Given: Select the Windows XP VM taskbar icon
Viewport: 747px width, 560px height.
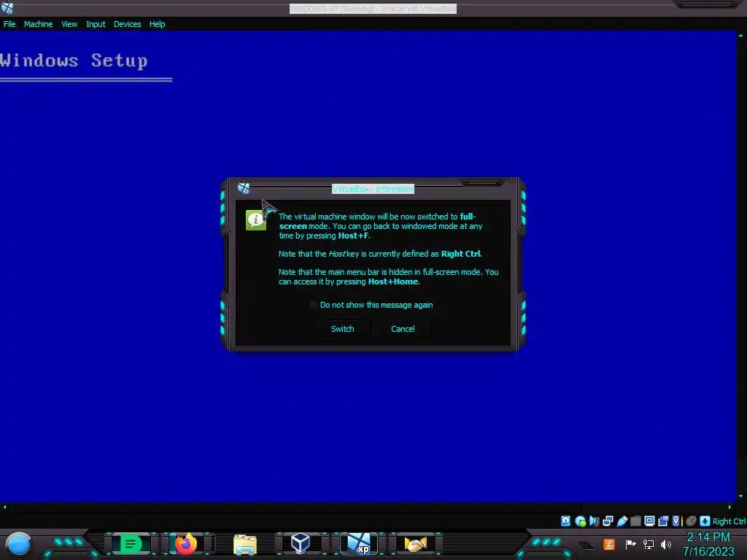Looking at the screenshot, I should [x=359, y=544].
